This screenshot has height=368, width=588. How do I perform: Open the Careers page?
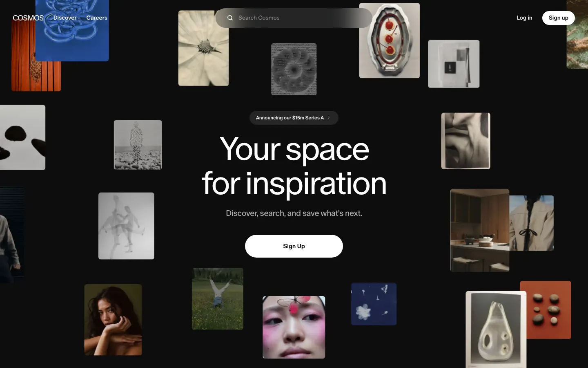pyautogui.click(x=97, y=18)
